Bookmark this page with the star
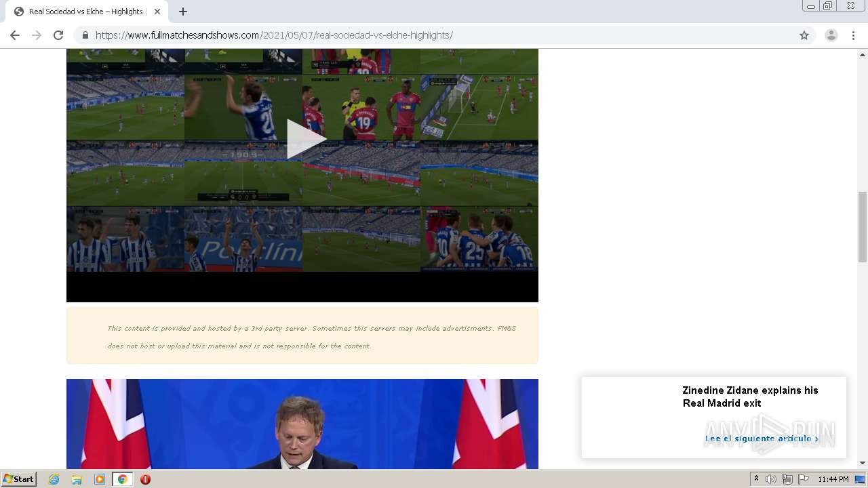Image resolution: width=868 pixels, height=488 pixels. (804, 35)
